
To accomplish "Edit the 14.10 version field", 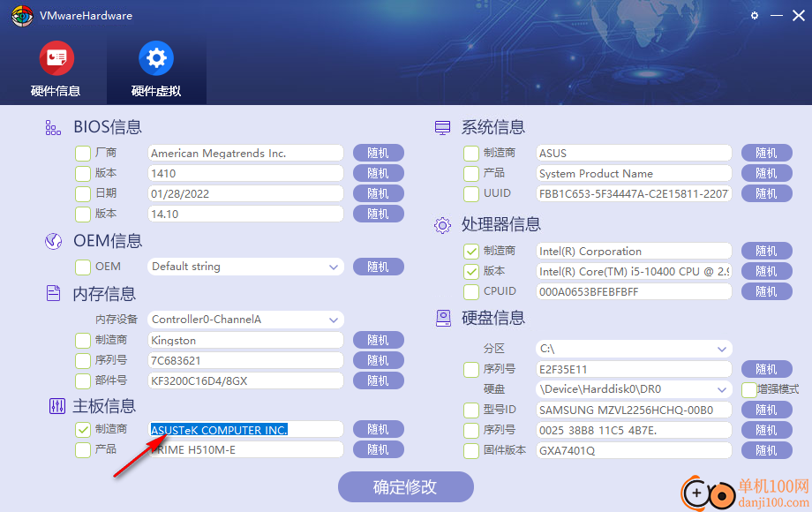I will (245, 214).
